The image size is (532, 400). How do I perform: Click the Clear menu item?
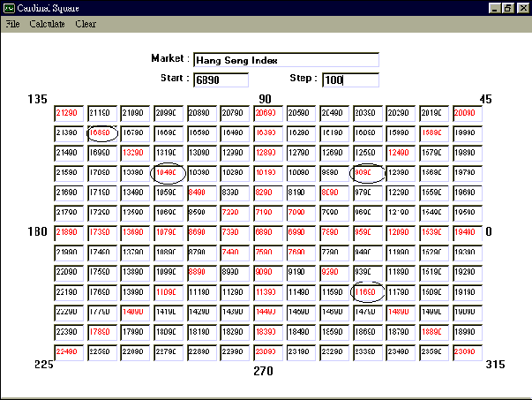86,24
